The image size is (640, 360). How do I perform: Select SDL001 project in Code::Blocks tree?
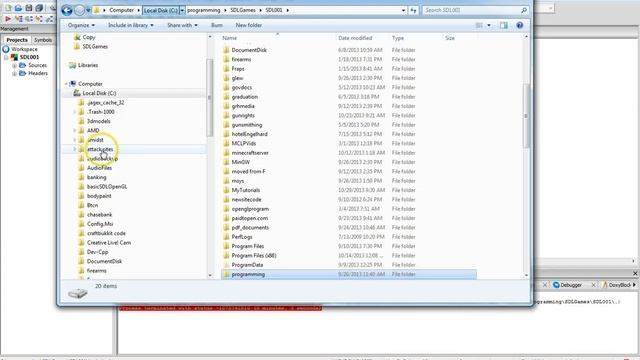(29, 57)
